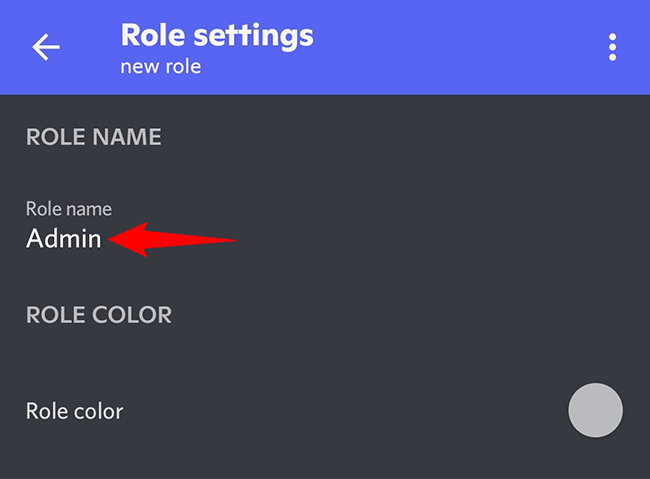Tap the small "Role name" field label
The height and width of the screenshot is (479, 650).
pos(68,209)
